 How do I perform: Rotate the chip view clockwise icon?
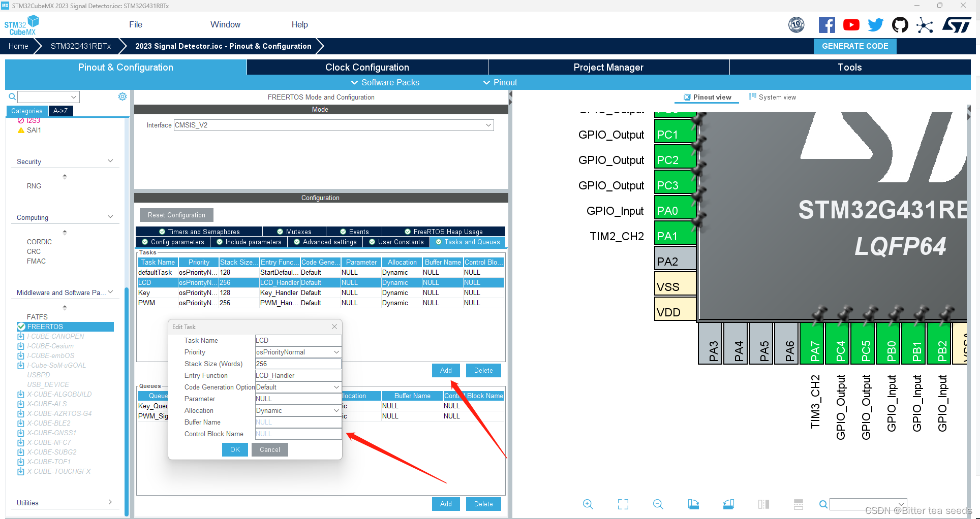click(693, 504)
